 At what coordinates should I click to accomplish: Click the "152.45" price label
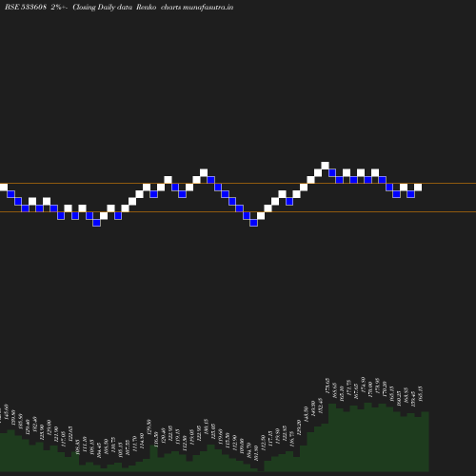point(321,406)
